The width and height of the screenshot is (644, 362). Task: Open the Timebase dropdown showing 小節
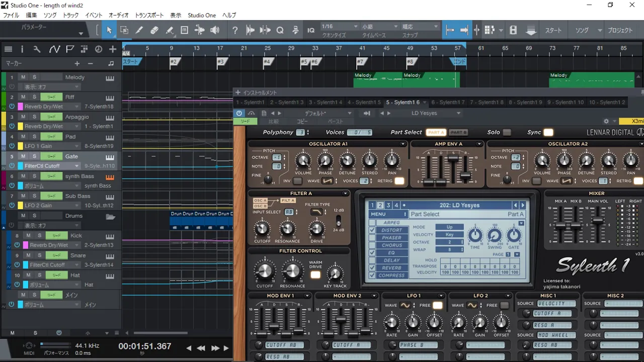tap(379, 27)
